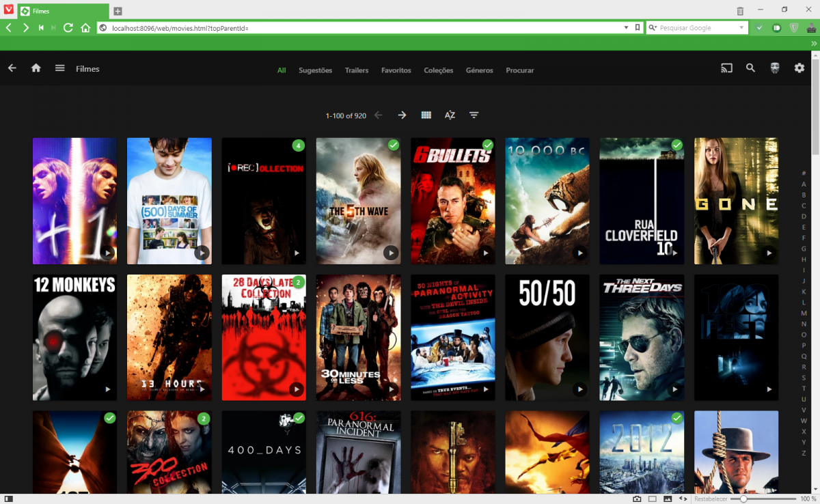Play 50/50 using its play button
This screenshot has height=504, width=820.
[x=579, y=389]
